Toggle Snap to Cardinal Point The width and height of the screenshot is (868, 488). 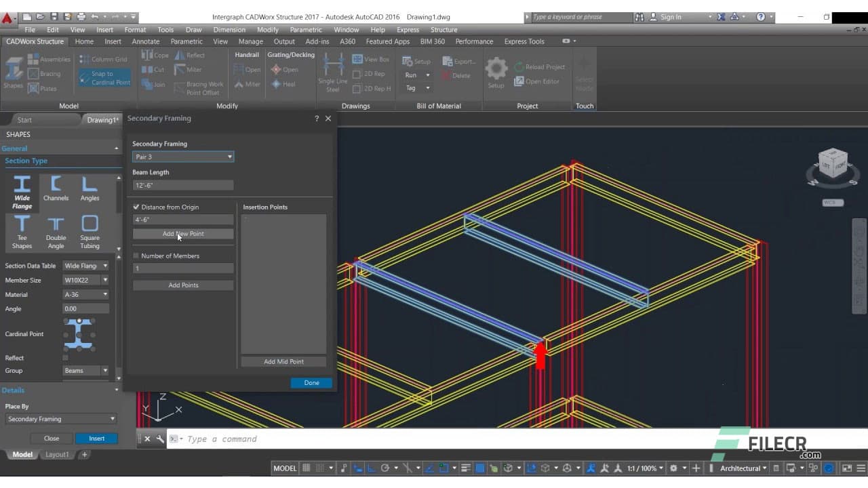coord(104,77)
